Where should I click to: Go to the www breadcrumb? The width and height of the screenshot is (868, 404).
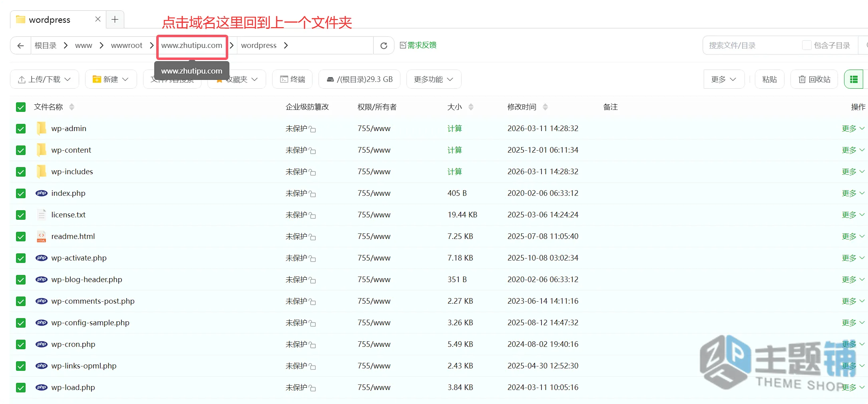84,46
